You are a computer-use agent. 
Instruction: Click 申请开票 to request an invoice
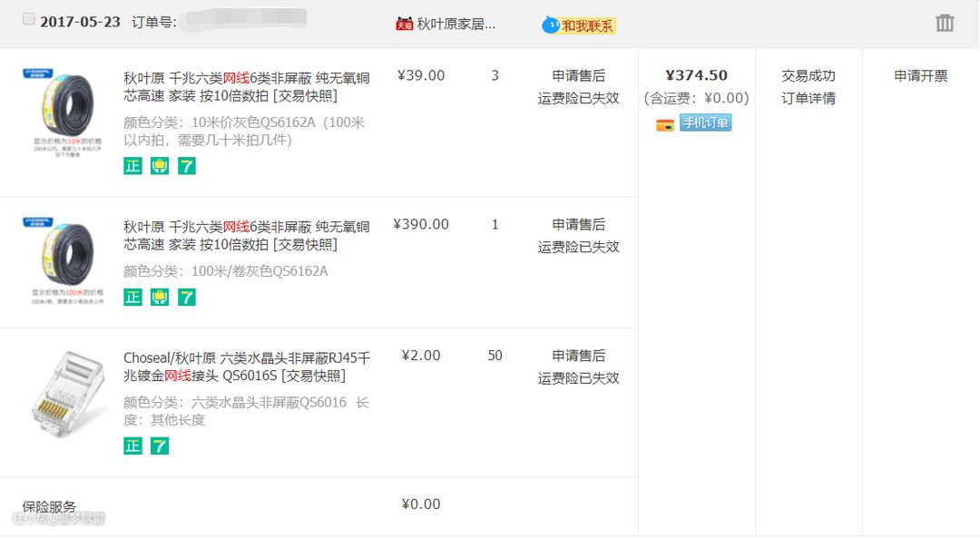click(920, 76)
